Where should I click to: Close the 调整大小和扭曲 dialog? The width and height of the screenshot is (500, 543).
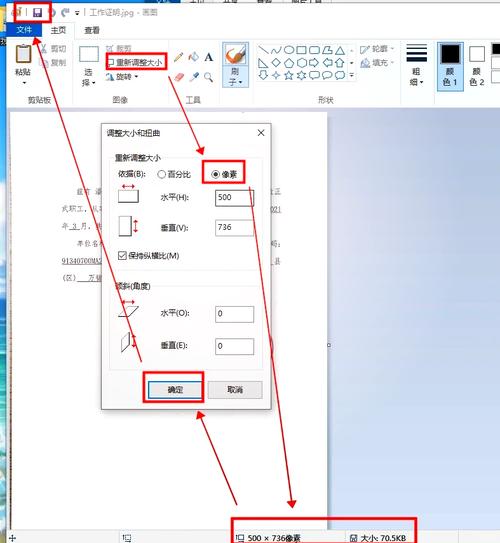[x=261, y=133]
